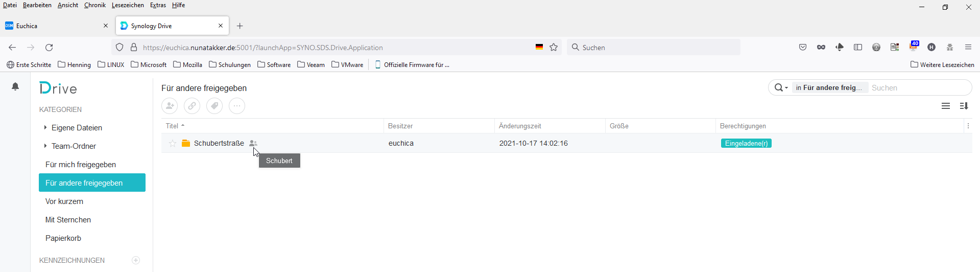
Task: Switch to list view layout icon
Action: pyautogui.click(x=946, y=106)
